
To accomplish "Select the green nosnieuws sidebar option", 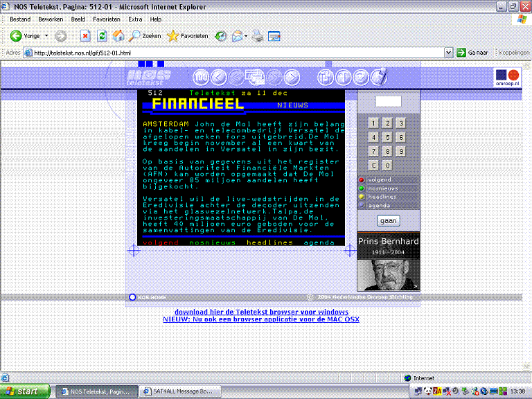I will click(389, 188).
